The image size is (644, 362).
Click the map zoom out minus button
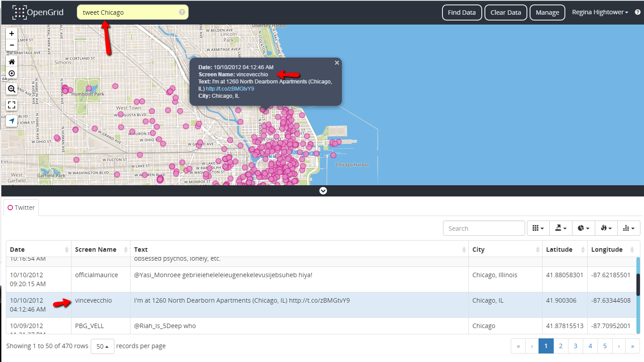click(12, 45)
